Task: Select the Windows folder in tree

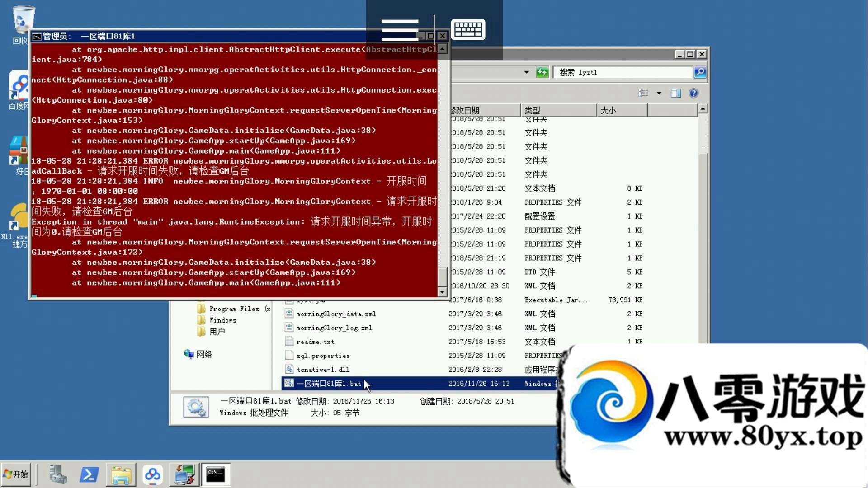Action: 222,320
